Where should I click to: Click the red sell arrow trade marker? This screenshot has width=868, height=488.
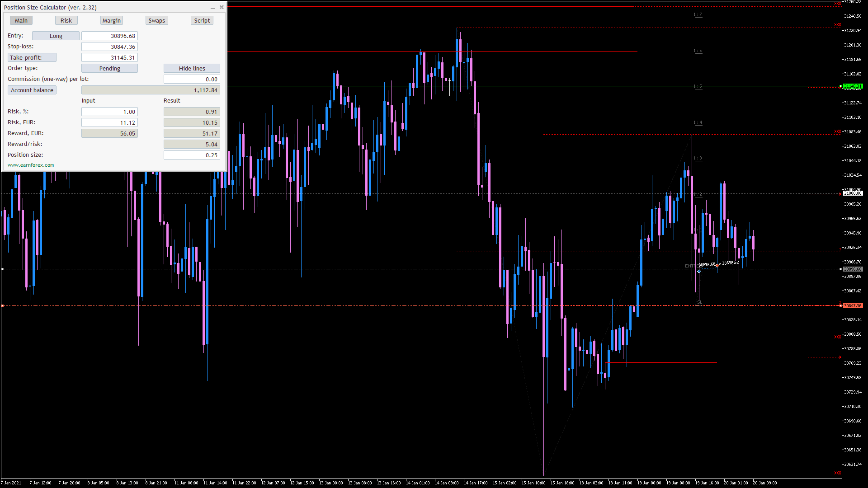717,265
